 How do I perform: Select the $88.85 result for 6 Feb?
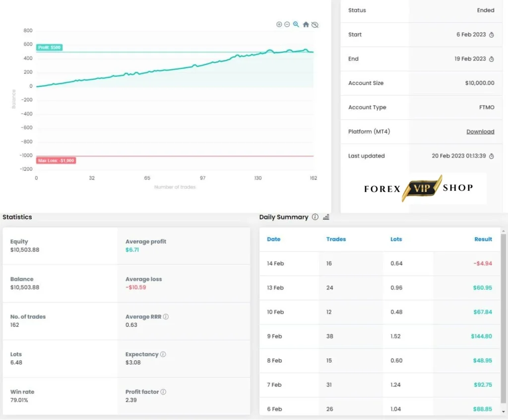pyautogui.click(x=482, y=409)
